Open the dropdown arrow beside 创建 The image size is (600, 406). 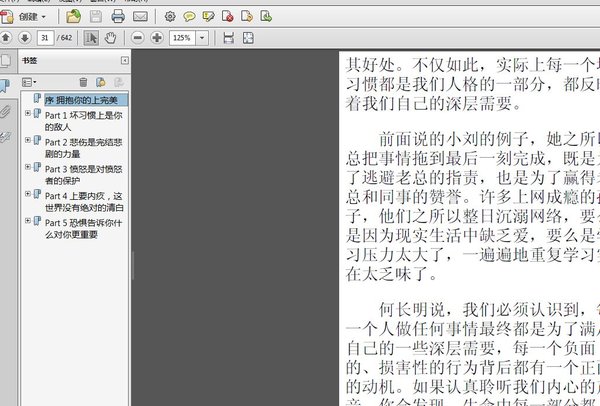click(x=44, y=17)
